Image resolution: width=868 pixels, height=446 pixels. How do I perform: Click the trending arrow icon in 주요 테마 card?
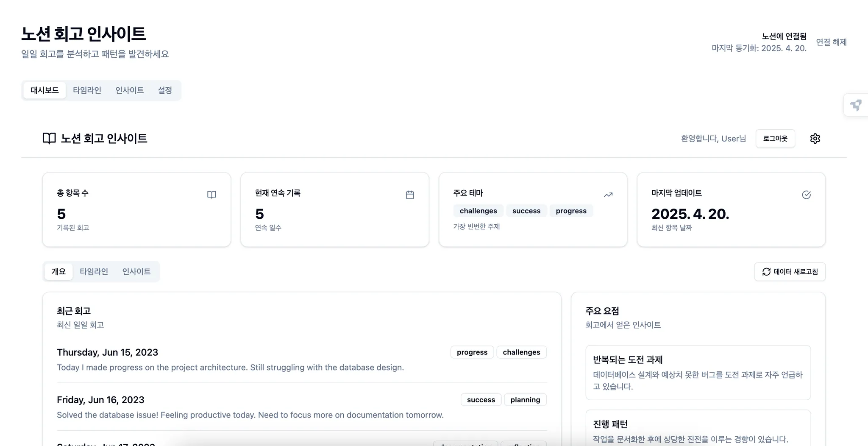click(608, 195)
